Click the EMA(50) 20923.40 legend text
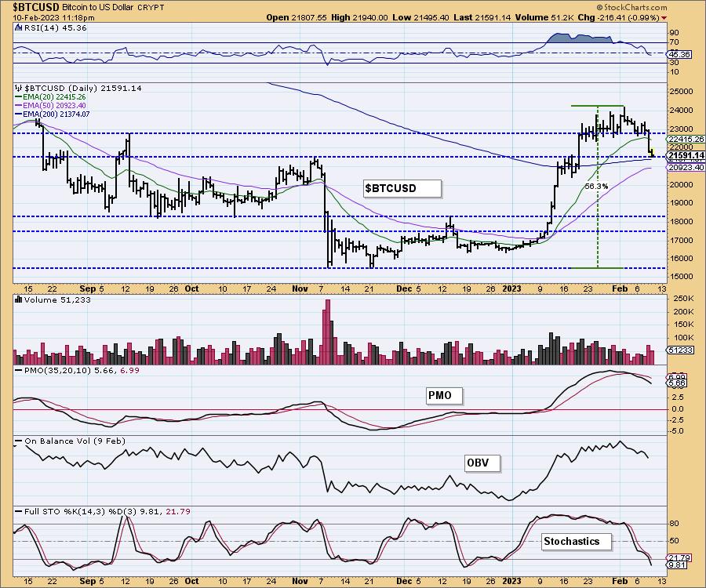Image resolution: width=706 pixels, height=588 pixels. (54, 105)
